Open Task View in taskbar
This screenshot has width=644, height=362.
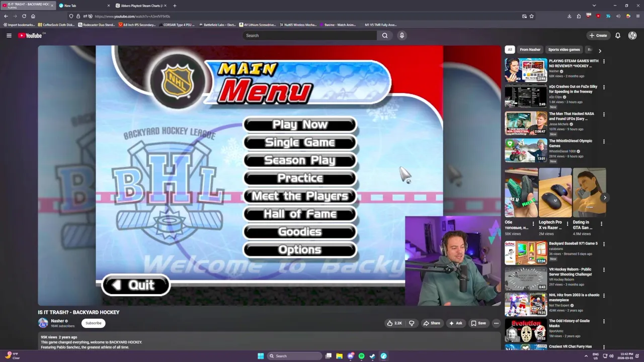329,356
